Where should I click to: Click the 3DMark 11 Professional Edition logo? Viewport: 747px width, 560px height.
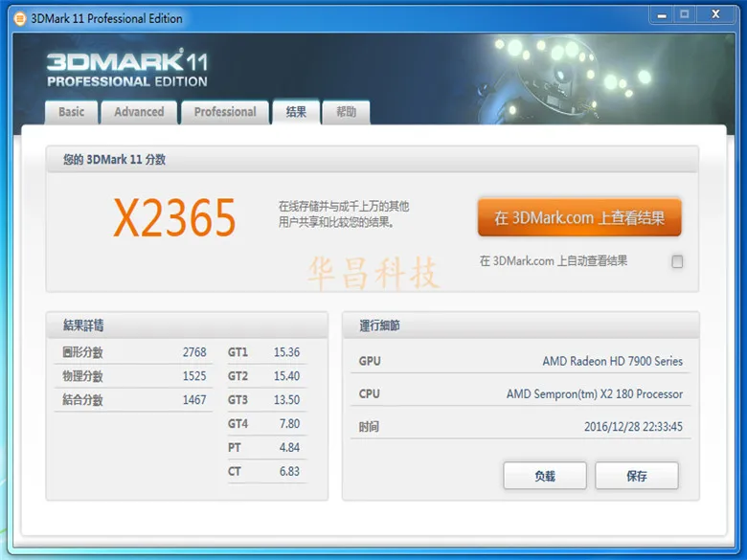pos(127,69)
